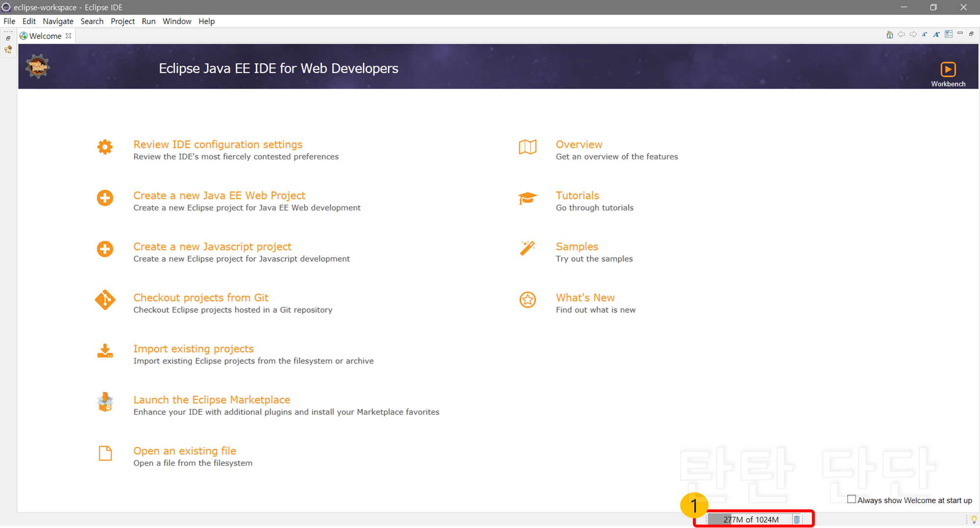Open the File menu
Image resolution: width=980 pixels, height=528 pixels.
9,21
